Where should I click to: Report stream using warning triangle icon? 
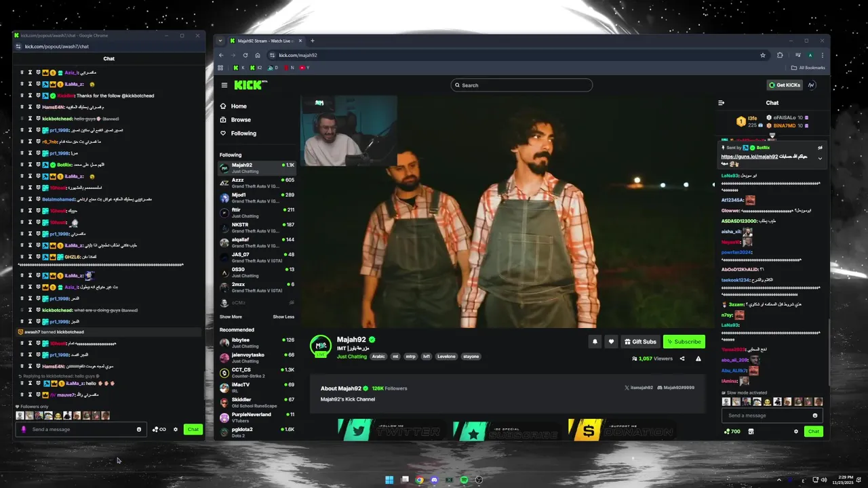click(698, 359)
